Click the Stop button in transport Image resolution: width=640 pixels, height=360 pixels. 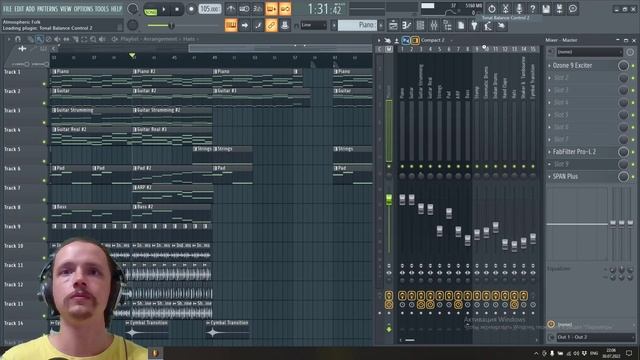coord(177,9)
